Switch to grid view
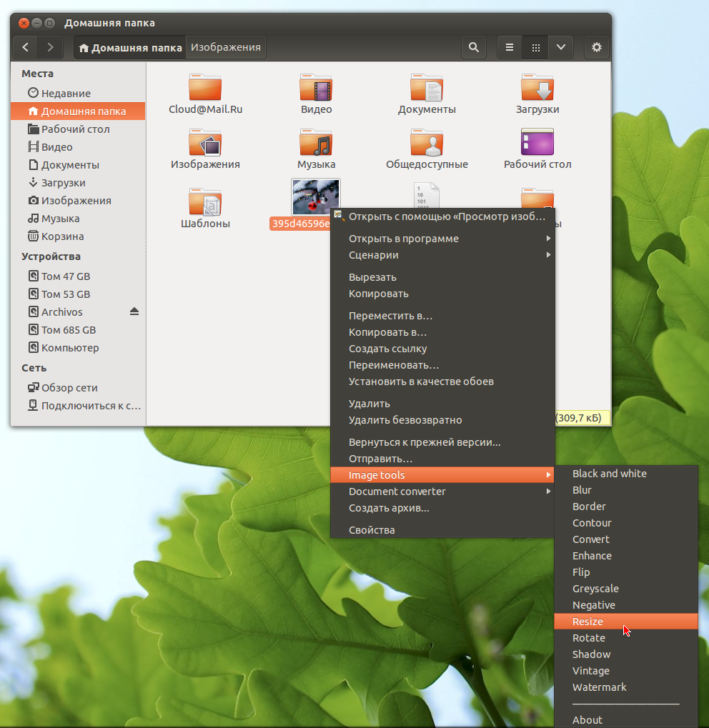The image size is (709, 728). tap(535, 47)
